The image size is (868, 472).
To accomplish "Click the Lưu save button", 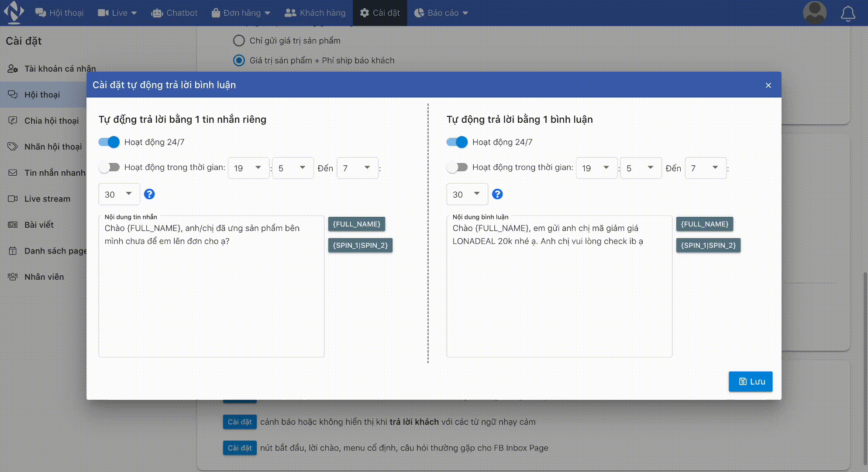I will tap(750, 382).
